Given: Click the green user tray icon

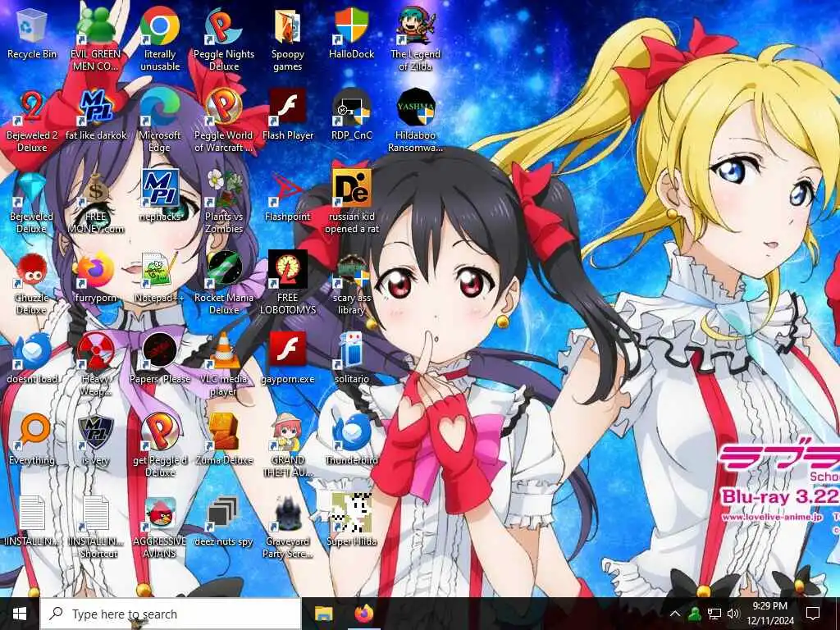Looking at the screenshot, I should coord(695,614).
